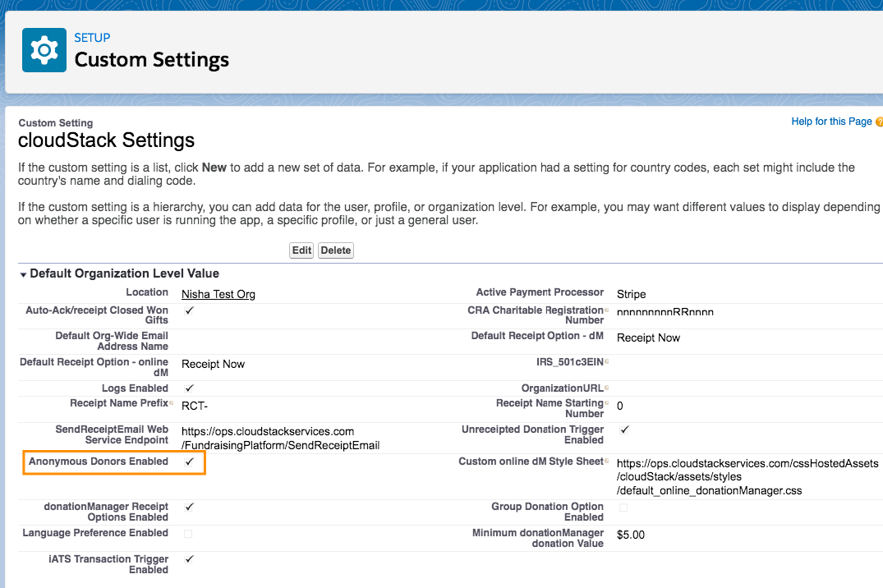Click the cloudStack Settings heading

(x=106, y=140)
